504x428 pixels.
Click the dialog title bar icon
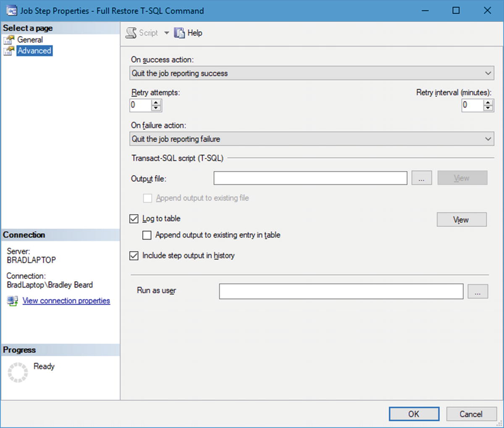pos(11,11)
